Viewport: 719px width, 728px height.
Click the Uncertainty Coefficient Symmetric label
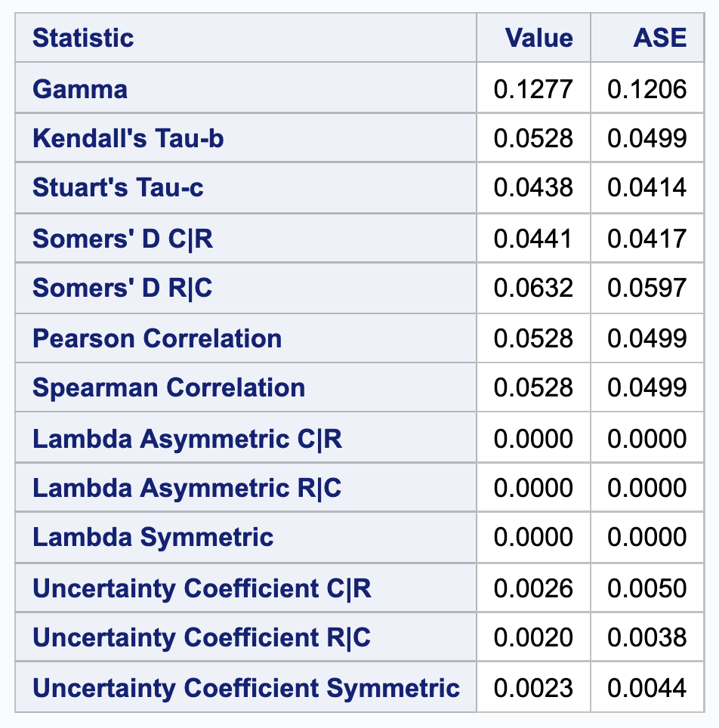[x=246, y=688]
